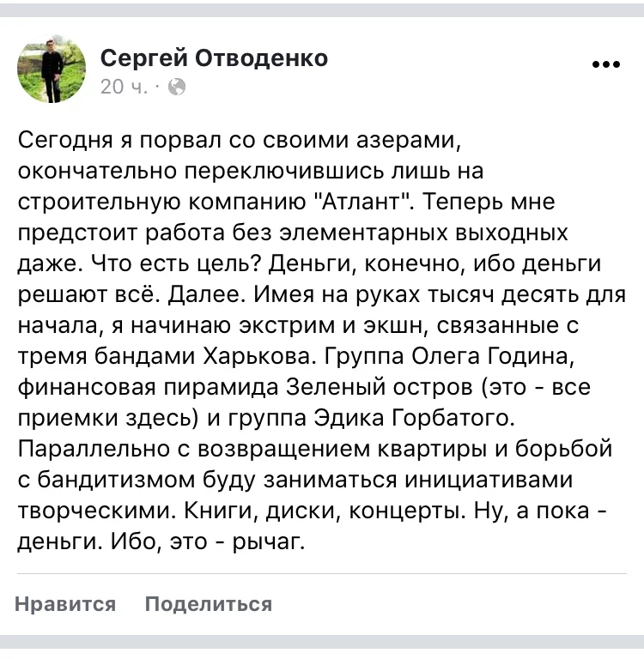Click the globe public-audience icon
This screenshot has width=644, height=659.
point(177,87)
